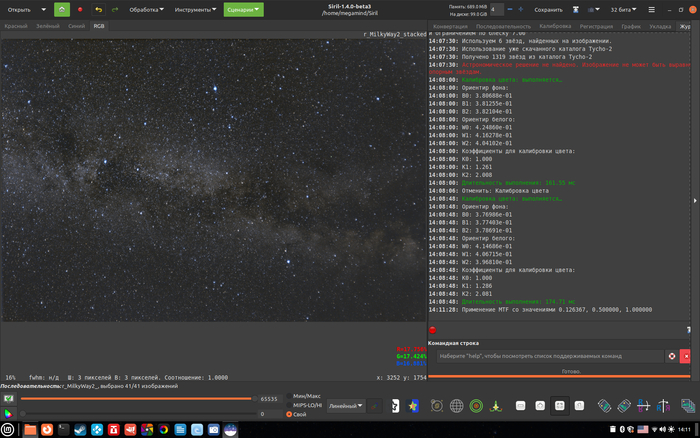The height and width of the screenshot is (438, 700).
Task: Open the Калибровка tab
Action: pyautogui.click(x=554, y=25)
